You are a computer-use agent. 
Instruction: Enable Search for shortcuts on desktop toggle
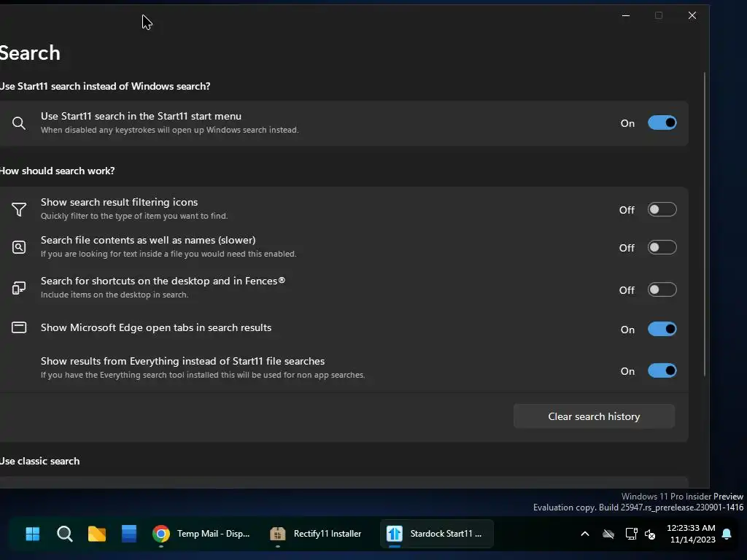coord(662,289)
